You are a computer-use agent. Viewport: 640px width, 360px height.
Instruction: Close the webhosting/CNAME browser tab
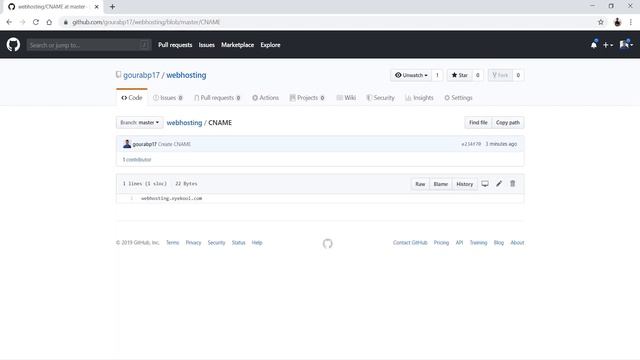coord(96,7)
